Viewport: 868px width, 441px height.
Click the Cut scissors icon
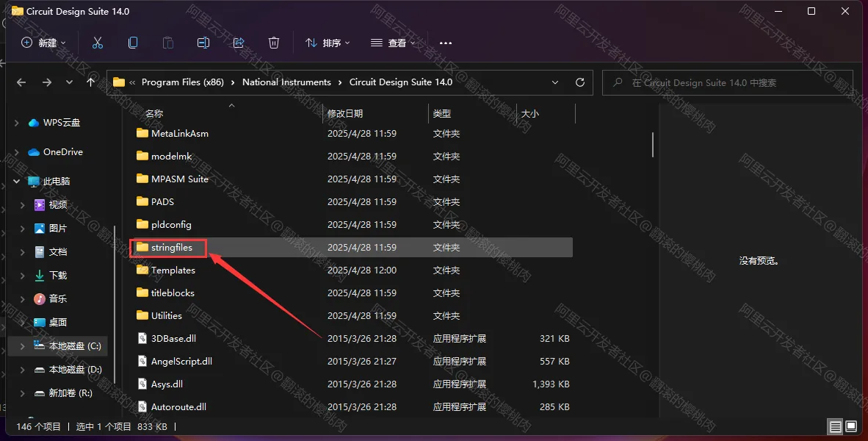(98, 43)
